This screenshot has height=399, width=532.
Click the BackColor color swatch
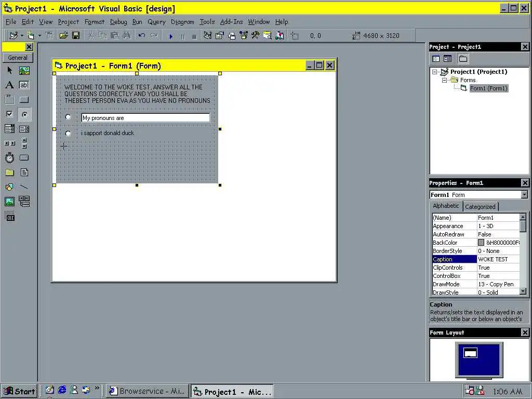point(481,243)
